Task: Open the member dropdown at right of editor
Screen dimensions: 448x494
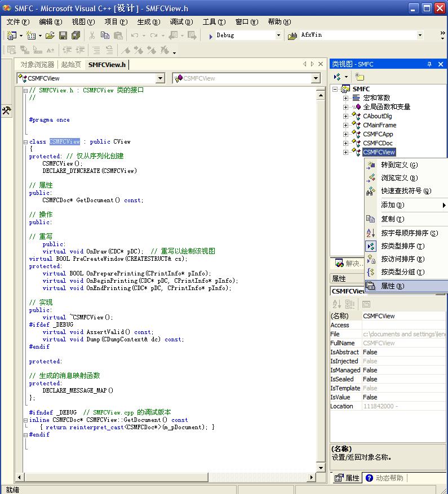Action: pos(316,78)
